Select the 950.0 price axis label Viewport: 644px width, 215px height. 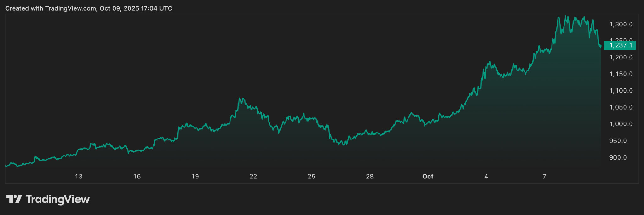pos(618,141)
